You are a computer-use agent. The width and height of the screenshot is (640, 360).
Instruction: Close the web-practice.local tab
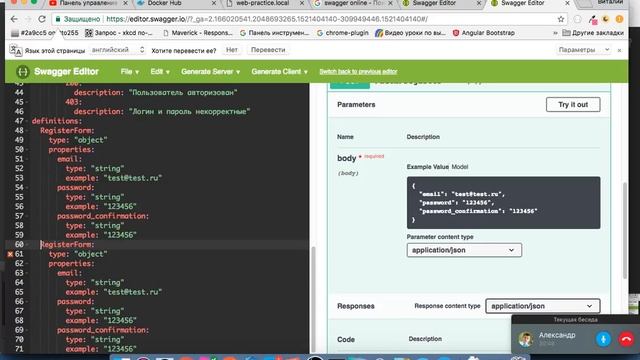(302, 3)
